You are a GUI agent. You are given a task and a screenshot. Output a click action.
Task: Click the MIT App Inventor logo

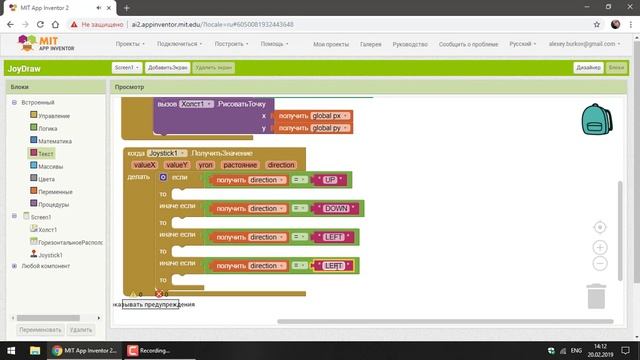click(46, 43)
